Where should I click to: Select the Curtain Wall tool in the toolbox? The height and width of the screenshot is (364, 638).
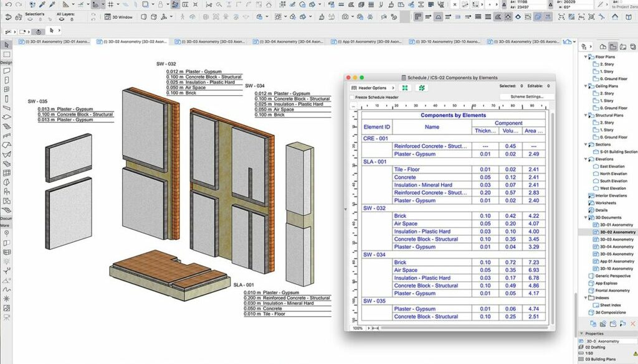(x=6, y=173)
